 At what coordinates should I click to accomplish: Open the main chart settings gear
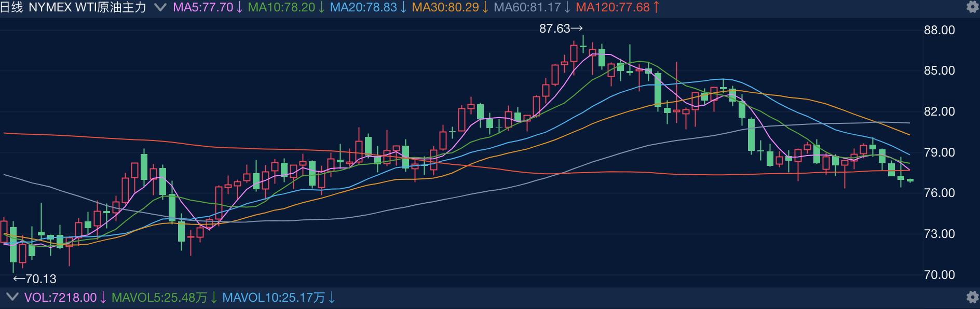pyautogui.click(x=972, y=7)
